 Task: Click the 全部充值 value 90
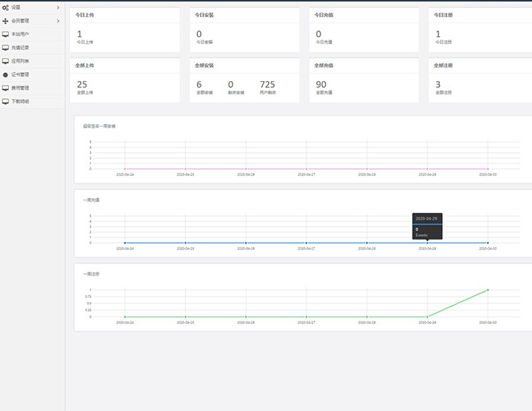click(x=321, y=85)
